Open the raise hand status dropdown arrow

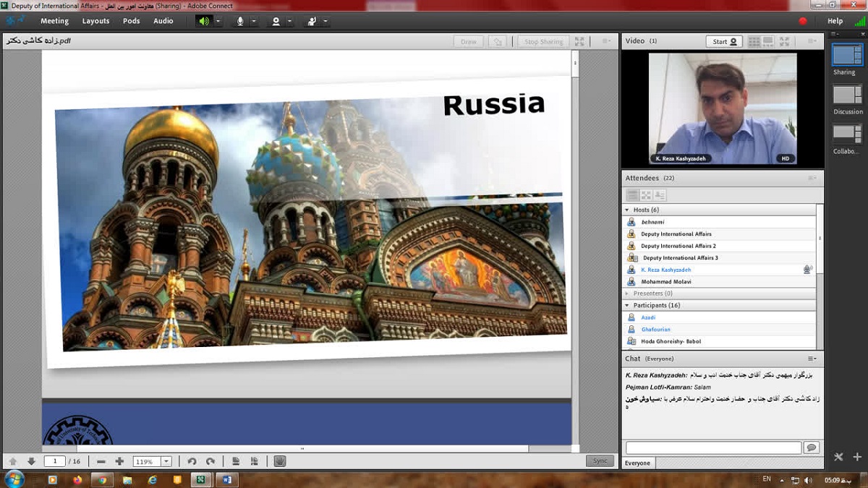click(325, 21)
